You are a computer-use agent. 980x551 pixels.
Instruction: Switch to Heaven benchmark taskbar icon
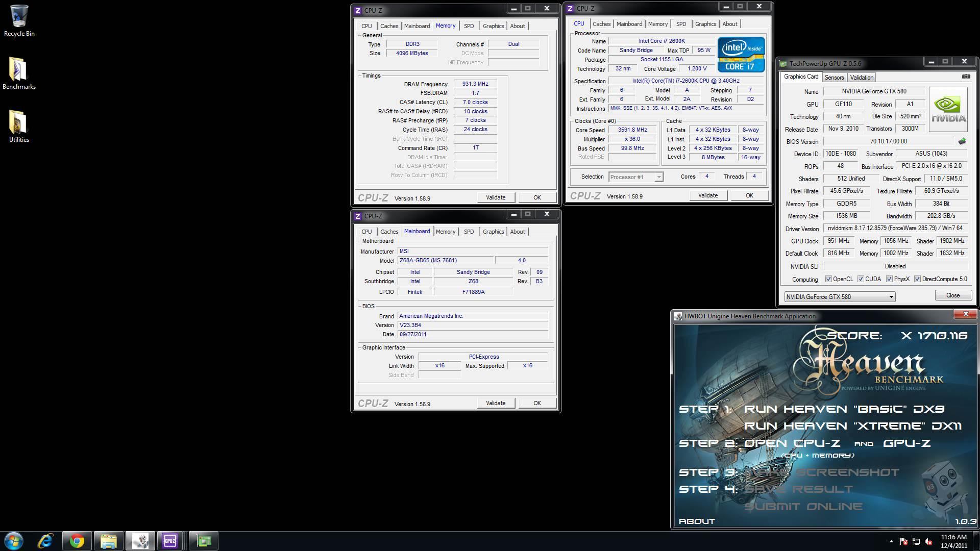[x=140, y=541]
